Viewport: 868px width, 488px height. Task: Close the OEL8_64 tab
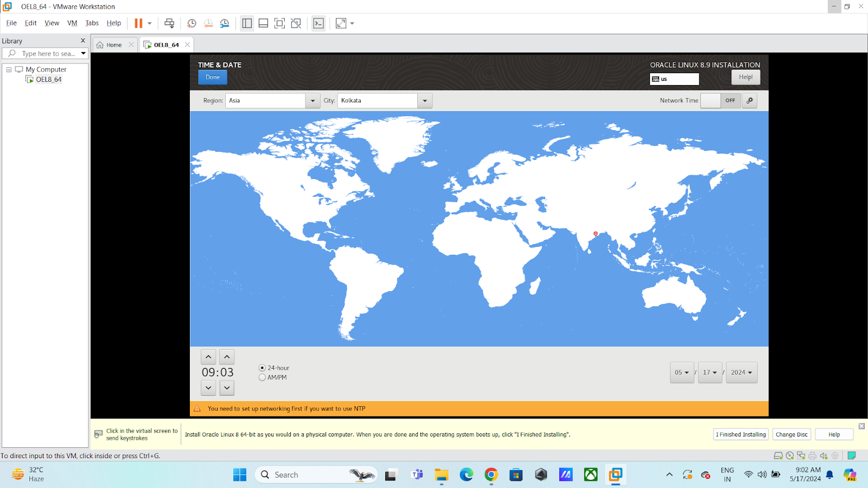[188, 44]
